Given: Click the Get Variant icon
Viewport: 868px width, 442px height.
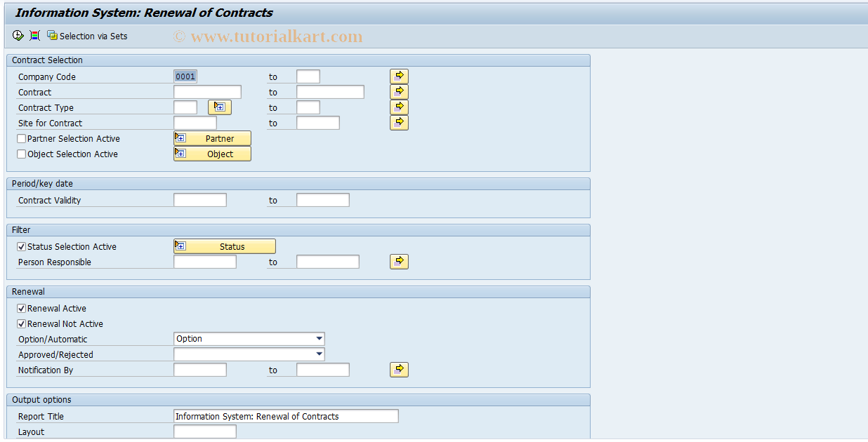Looking at the screenshot, I should 35,36.
